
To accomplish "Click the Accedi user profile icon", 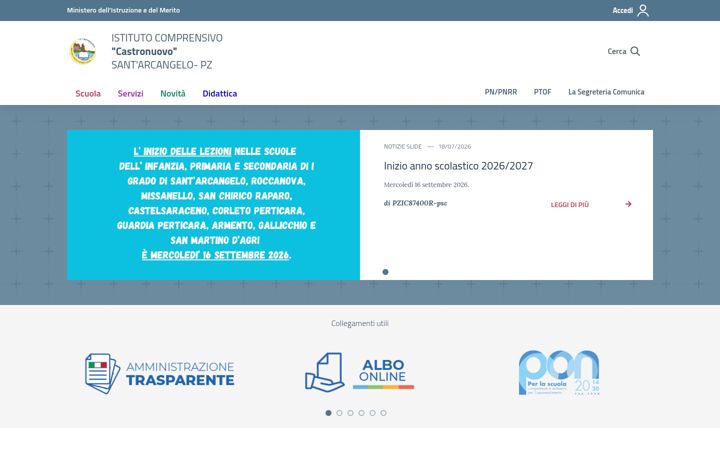I will 643,10.
